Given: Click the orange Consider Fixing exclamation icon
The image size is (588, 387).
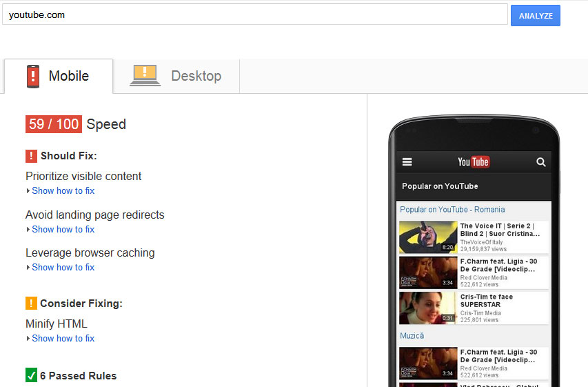Looking at the screenshot, I should click(x=31, y=304).
